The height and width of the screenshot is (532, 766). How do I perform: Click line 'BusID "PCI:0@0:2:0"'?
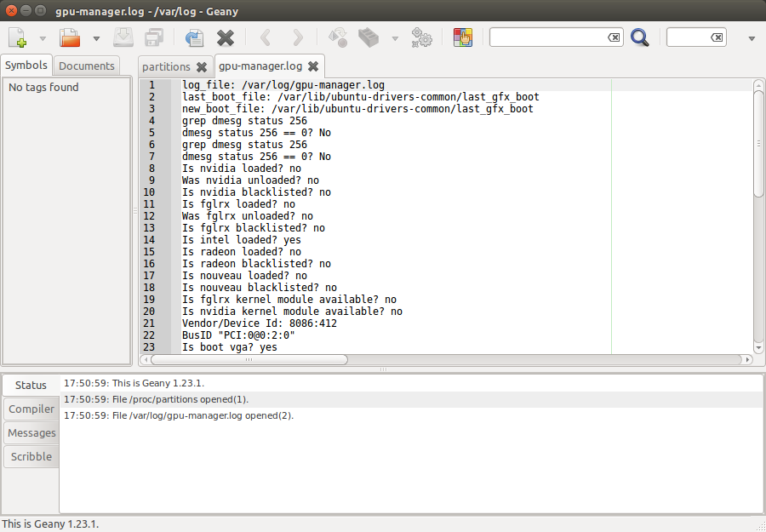click(x=238, y=335)
